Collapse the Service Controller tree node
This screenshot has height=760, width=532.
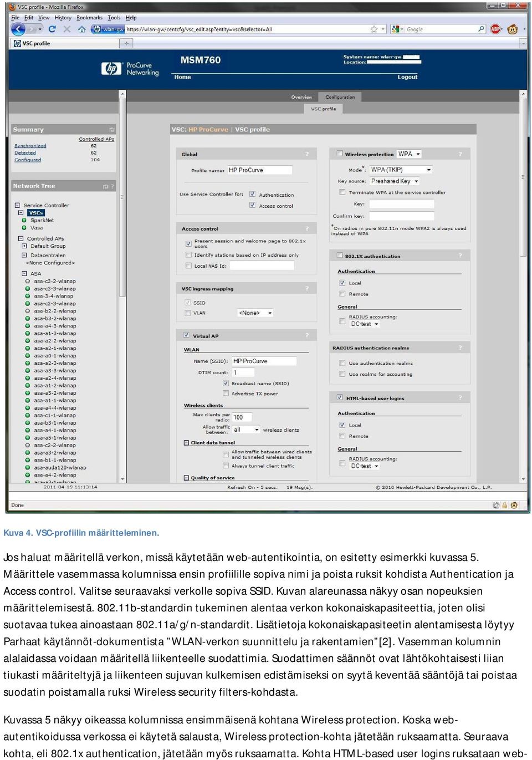17,205
